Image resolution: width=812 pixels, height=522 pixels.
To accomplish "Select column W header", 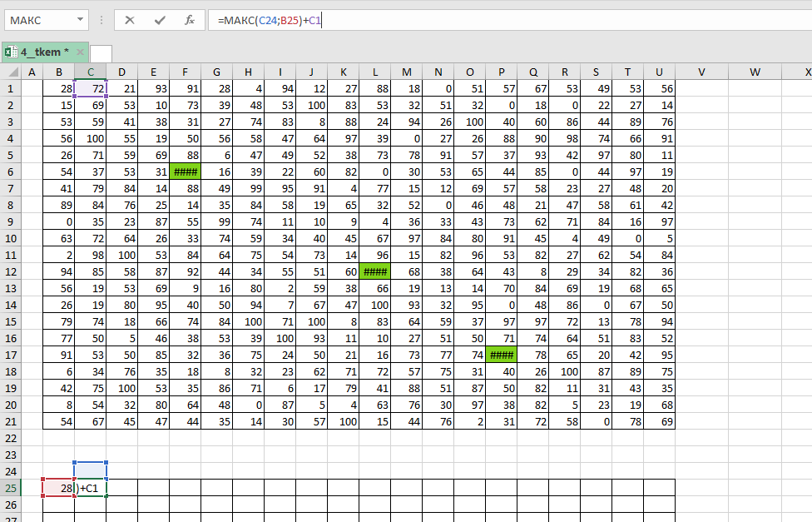I will coord(755,72).
